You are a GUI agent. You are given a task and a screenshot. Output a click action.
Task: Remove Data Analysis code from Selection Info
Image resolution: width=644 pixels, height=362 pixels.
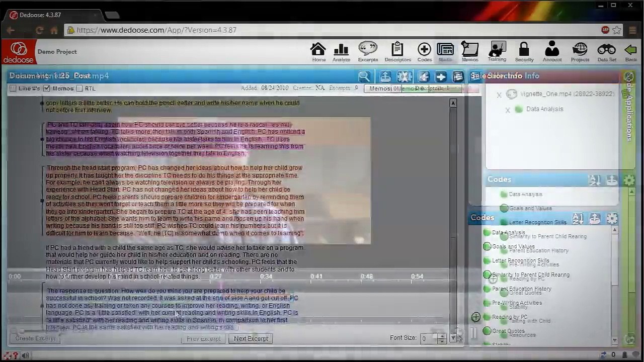pyautogui.click(x=507, y=110)
